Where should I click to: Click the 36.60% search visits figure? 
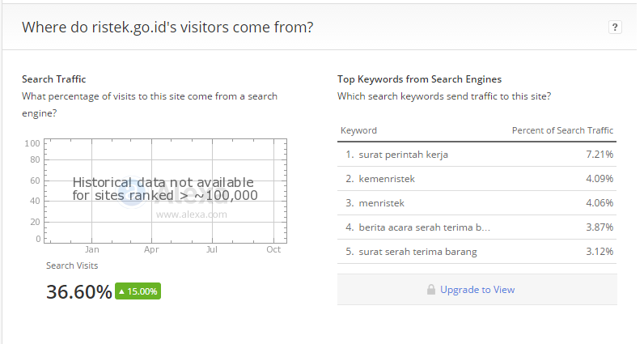[x=78, y=292]
